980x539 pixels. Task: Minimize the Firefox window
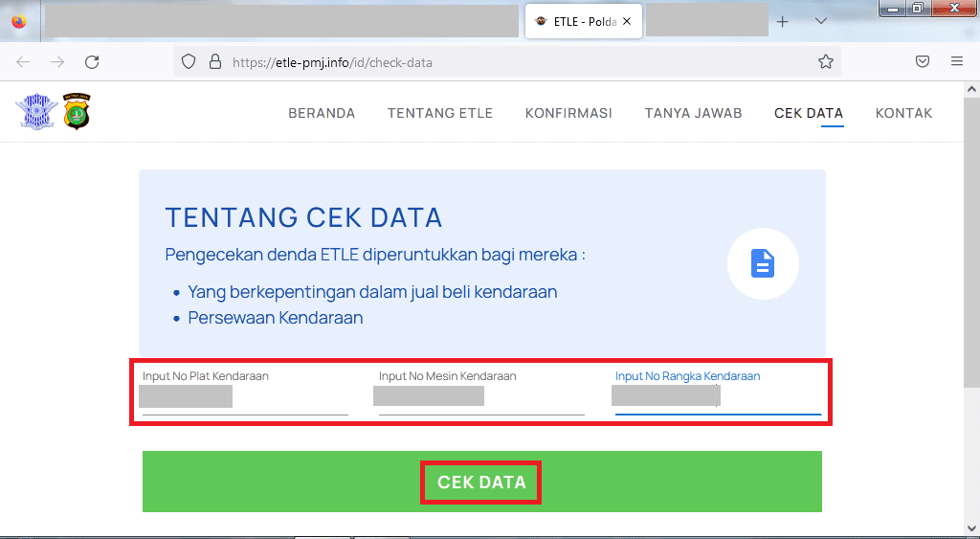(893, 8)
